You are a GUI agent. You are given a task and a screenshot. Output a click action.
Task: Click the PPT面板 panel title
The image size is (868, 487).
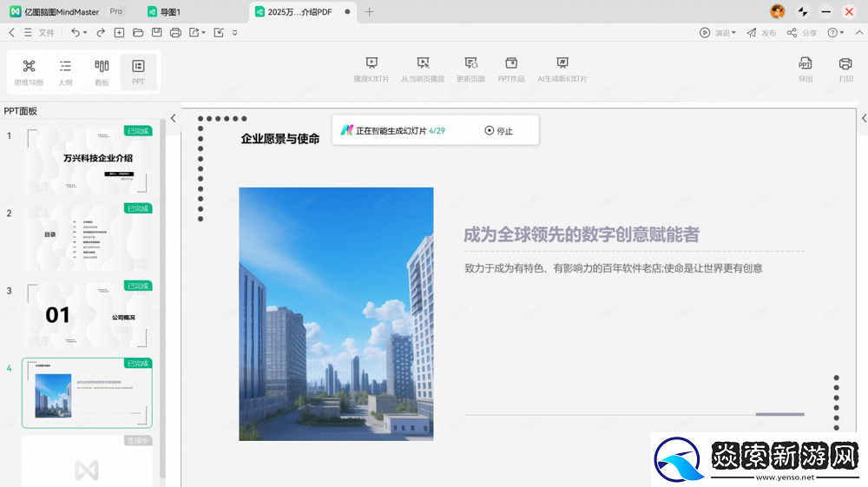coord(21,111)
